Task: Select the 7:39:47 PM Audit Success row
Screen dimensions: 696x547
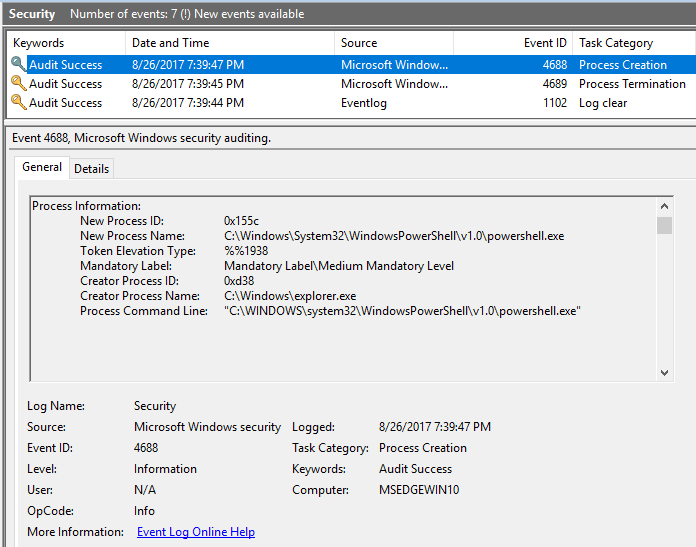Action: [x=351, y=65]
